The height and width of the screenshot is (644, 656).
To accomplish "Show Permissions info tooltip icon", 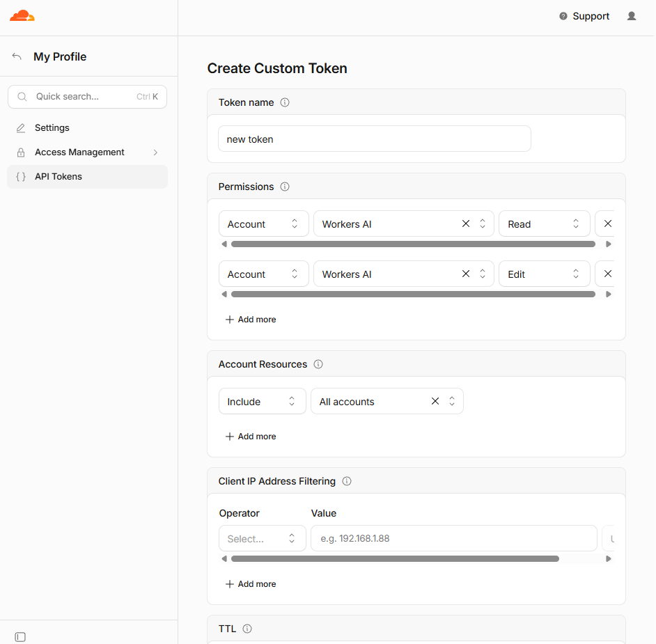I will [x=285, y=187].
